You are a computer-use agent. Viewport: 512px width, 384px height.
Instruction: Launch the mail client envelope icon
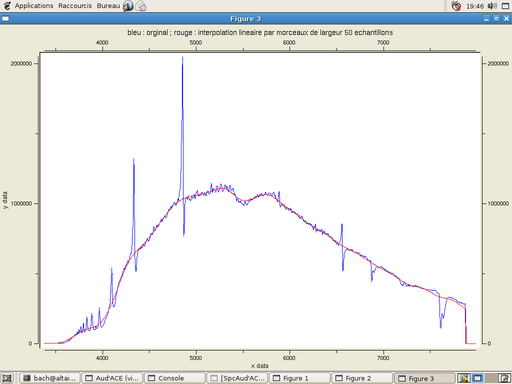coord(141,6)
